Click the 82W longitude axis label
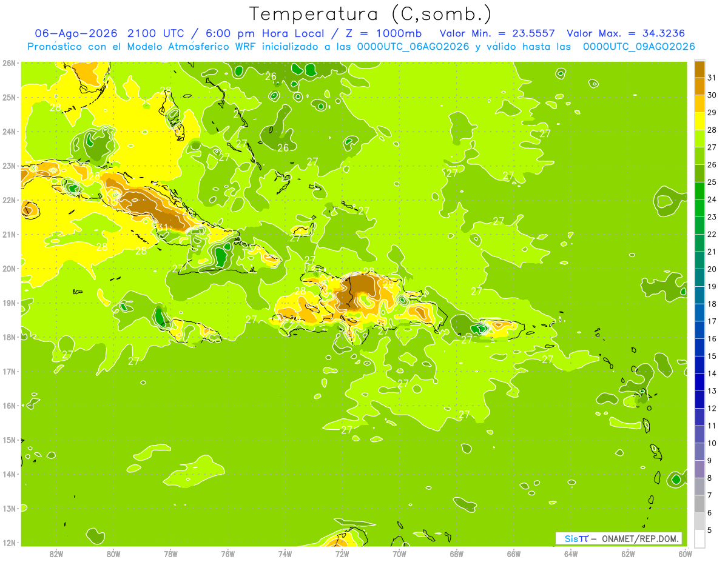Screen dimensions: 728x562 tap(56, 554)
